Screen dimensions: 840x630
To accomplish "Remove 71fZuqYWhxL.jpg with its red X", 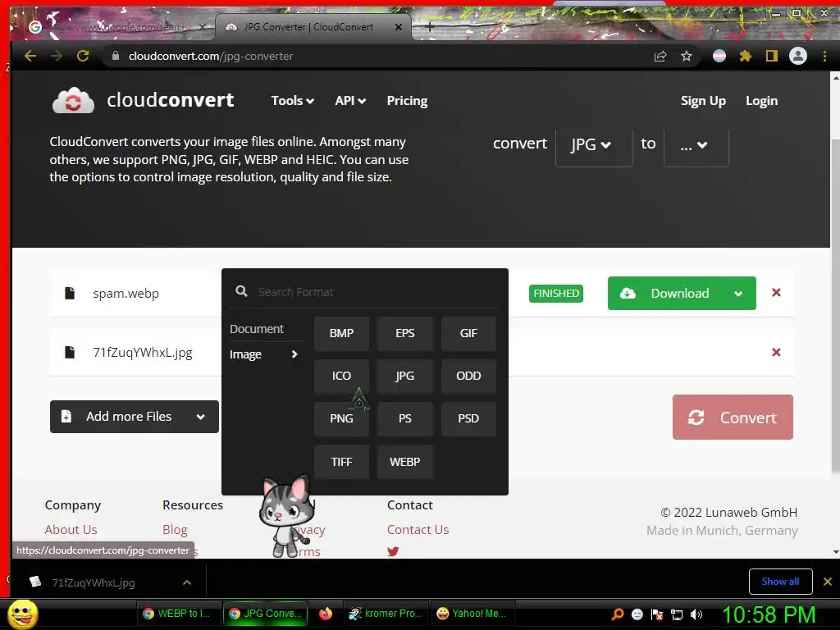I will pyautogui.click(x=776, y=352).
